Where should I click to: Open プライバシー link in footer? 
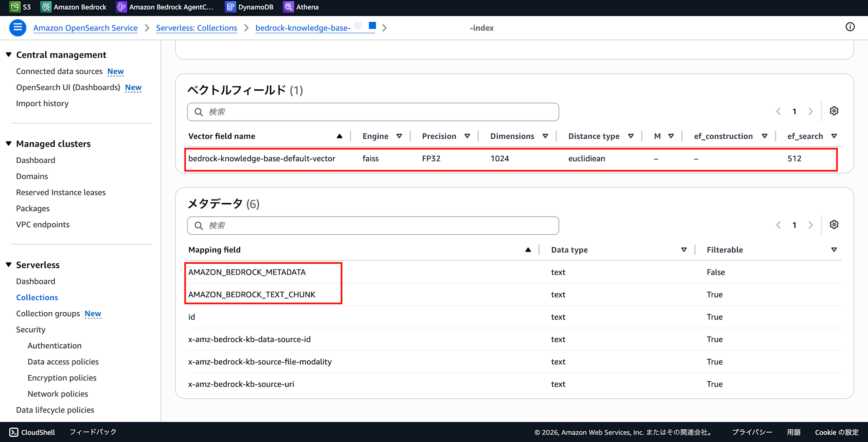(x=752, y=432)
